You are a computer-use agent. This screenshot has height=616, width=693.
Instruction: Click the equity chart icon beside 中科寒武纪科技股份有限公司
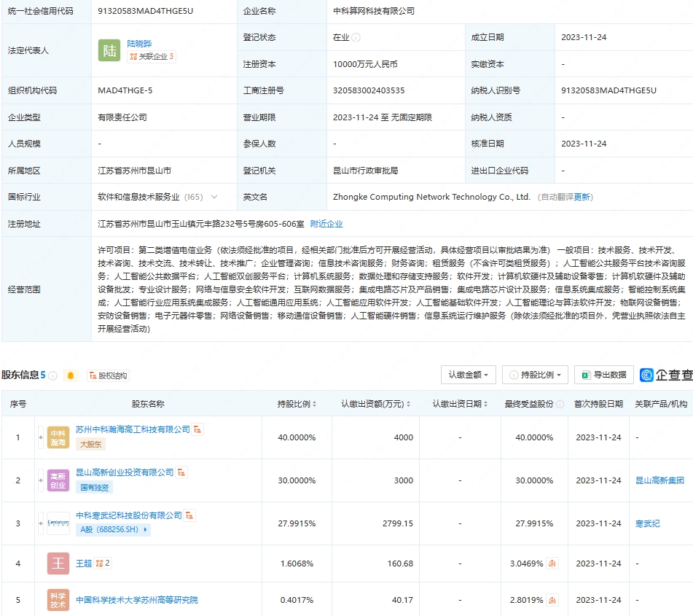pos(189,515)
